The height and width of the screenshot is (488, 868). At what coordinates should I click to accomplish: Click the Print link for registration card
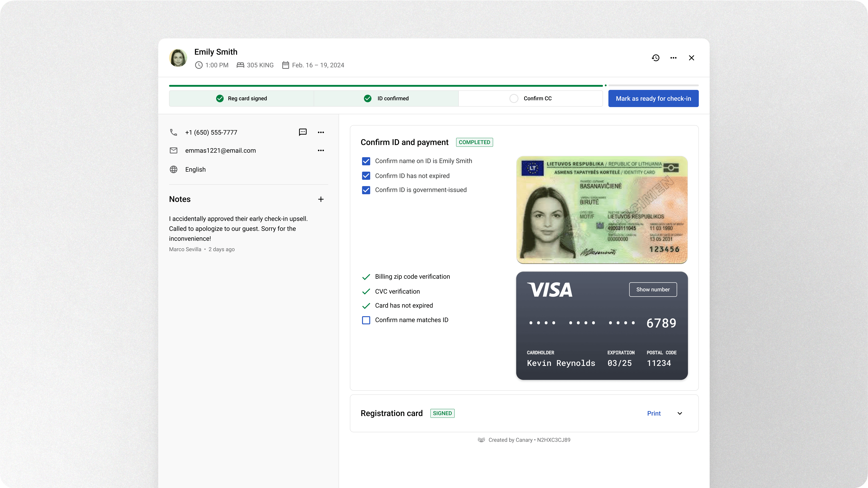(x=654, y=413)
